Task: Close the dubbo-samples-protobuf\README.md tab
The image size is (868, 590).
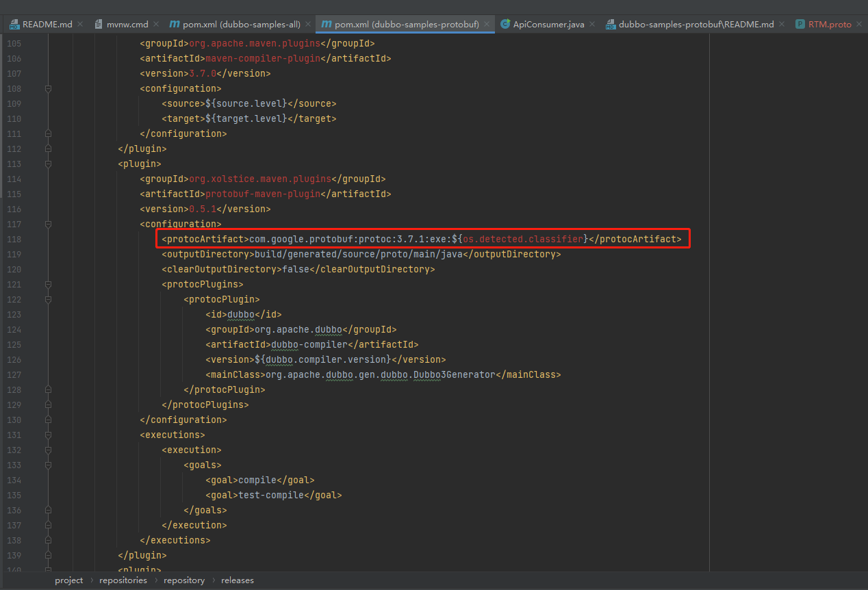Action: [x=782, y=24]
